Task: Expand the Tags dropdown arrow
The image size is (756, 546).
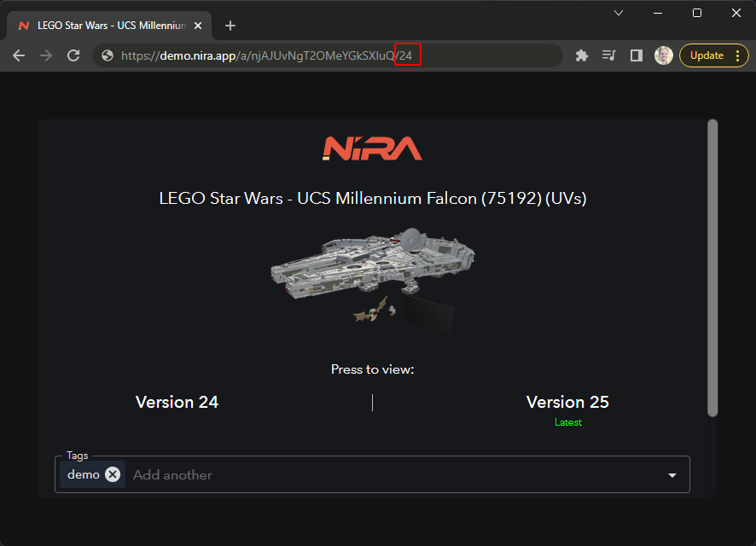Action: [672, 476]
